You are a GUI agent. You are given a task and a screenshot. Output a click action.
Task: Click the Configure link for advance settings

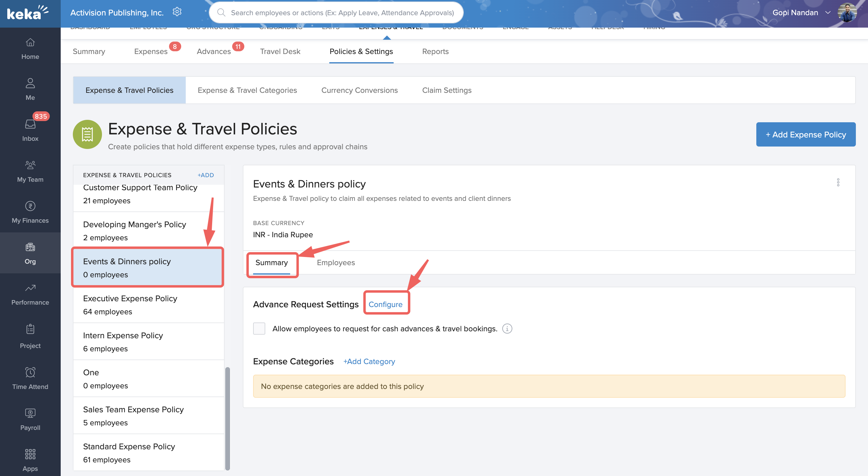(385, 304)
